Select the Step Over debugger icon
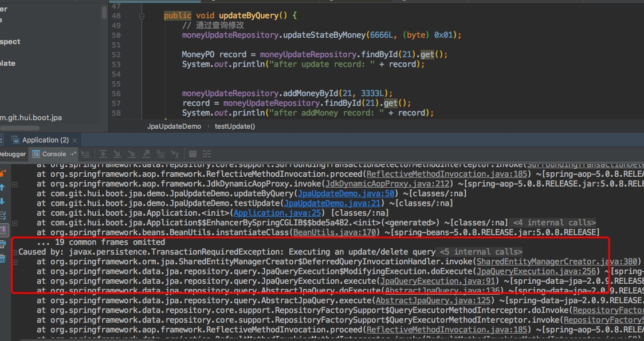This screenshot has height=341, width=644. [x=103, y=154]
